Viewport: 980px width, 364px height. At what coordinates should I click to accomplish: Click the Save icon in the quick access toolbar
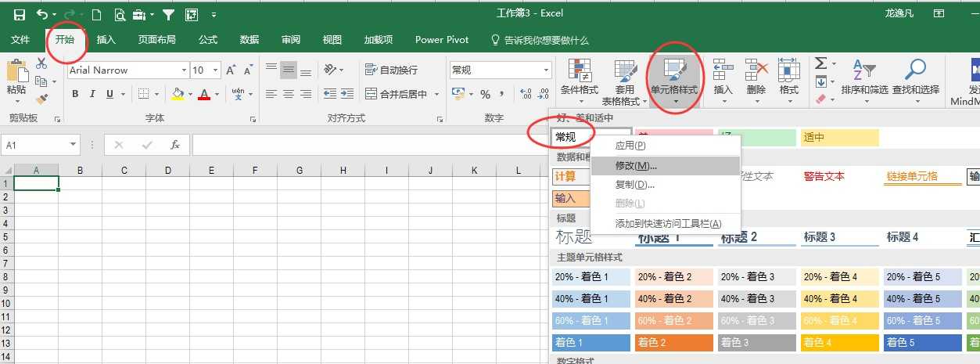20,14
